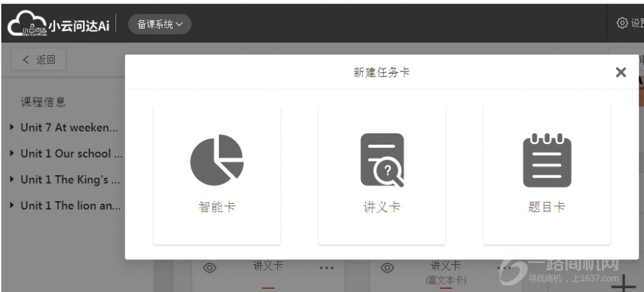Select the Unit 1 Our school item

click(71, 154)
